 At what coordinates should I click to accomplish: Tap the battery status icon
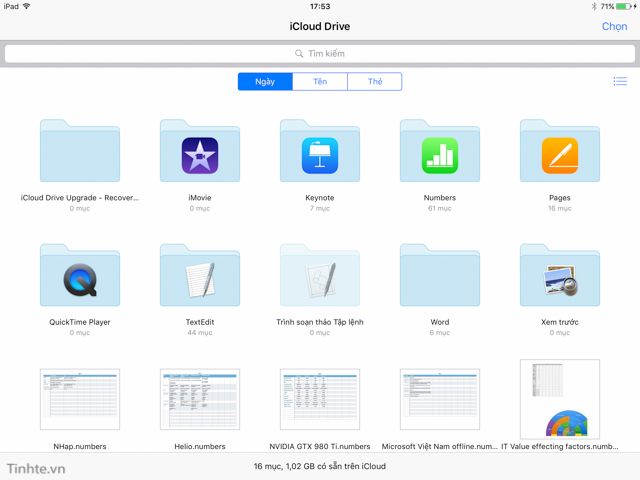point(624,6)
